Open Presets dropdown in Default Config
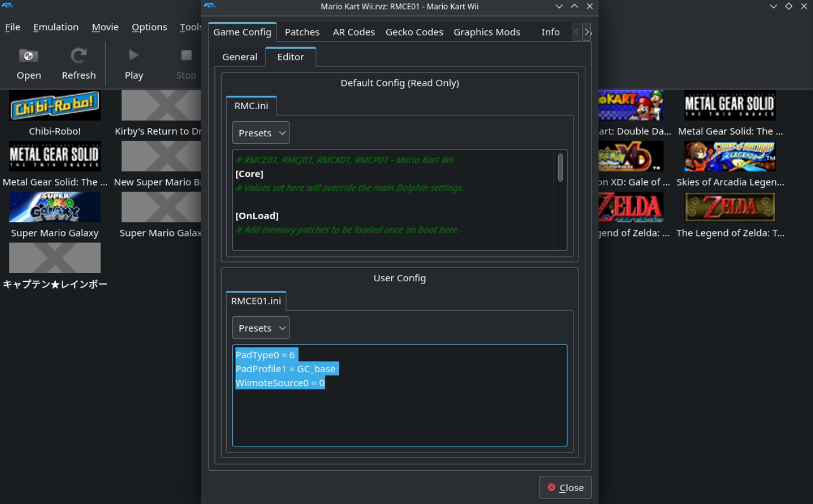This screenshot has width=813, height=504. [x=260, y=133]
